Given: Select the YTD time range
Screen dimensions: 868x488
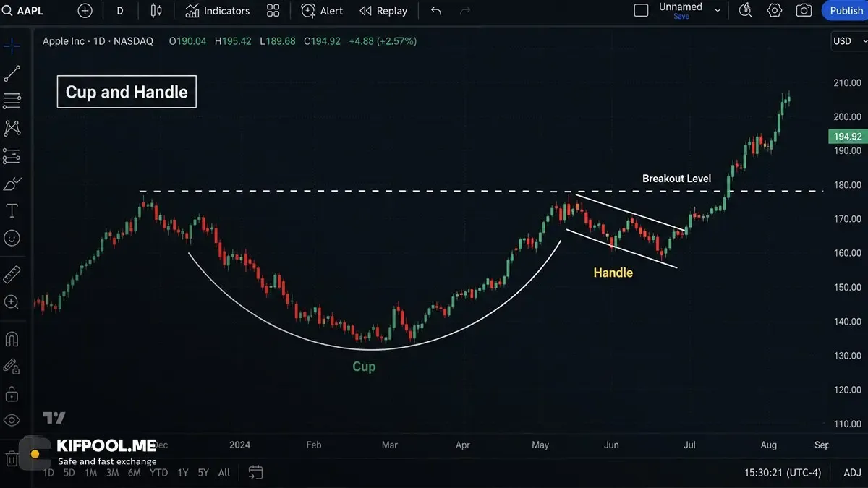Looking at the screenshot, I should pyautogui.click(x=158, y=473).
